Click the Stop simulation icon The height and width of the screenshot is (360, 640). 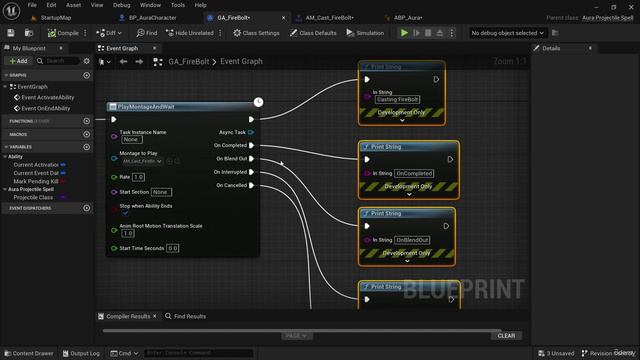[x=428, y=33]
